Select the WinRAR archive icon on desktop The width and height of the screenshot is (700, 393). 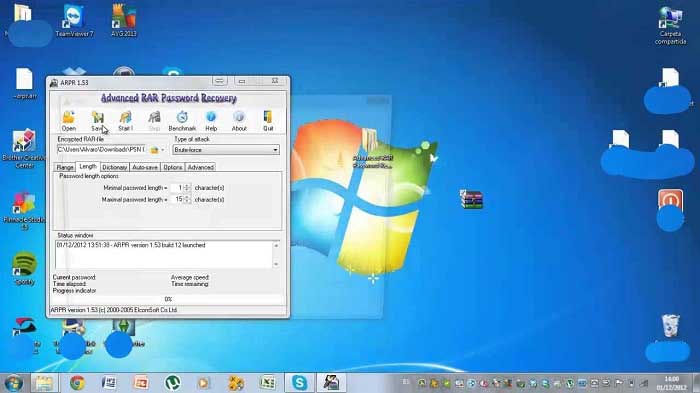pos(472,199)
